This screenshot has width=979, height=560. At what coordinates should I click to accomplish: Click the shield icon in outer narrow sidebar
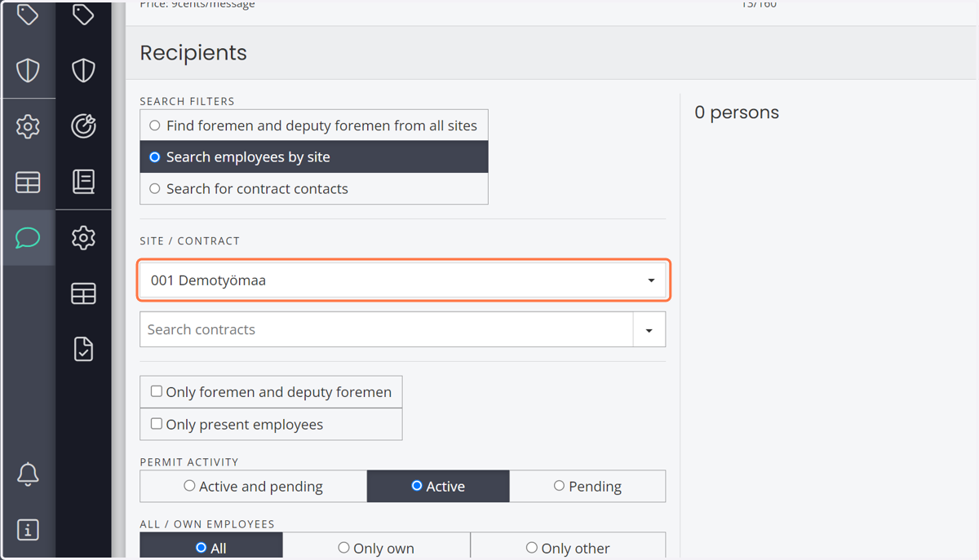[x=28, y=70]
